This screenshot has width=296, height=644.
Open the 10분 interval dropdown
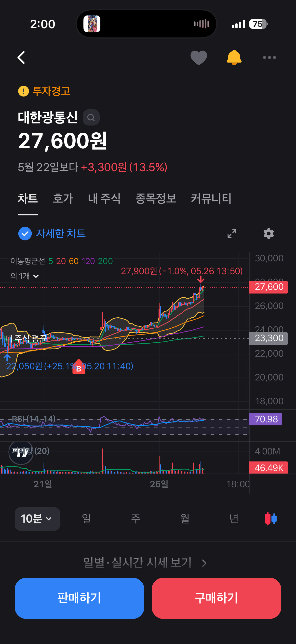[37, 519]
